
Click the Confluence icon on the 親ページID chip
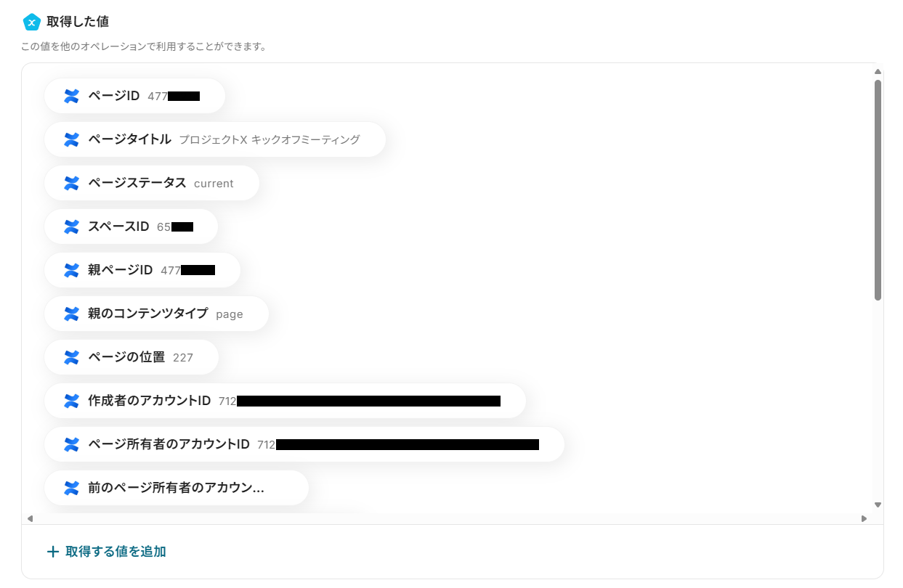[x=70, y=270]
